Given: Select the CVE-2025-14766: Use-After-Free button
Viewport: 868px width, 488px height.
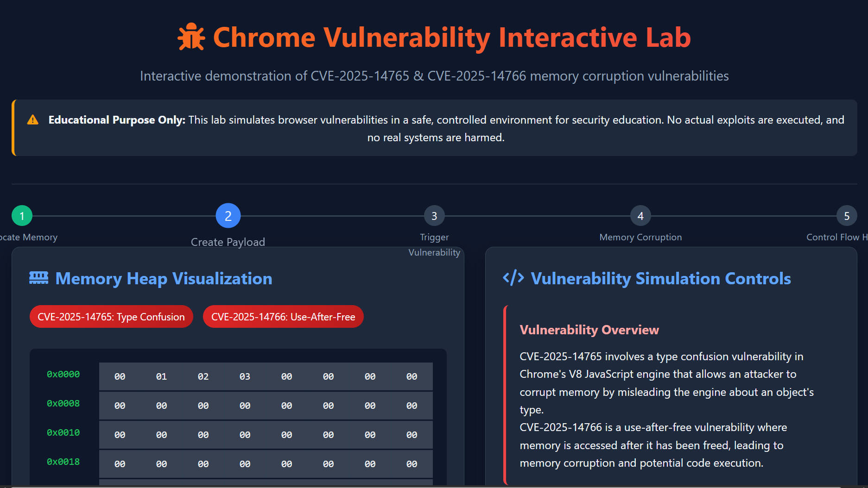Looking at the screenshot, I should click(283, 317).
